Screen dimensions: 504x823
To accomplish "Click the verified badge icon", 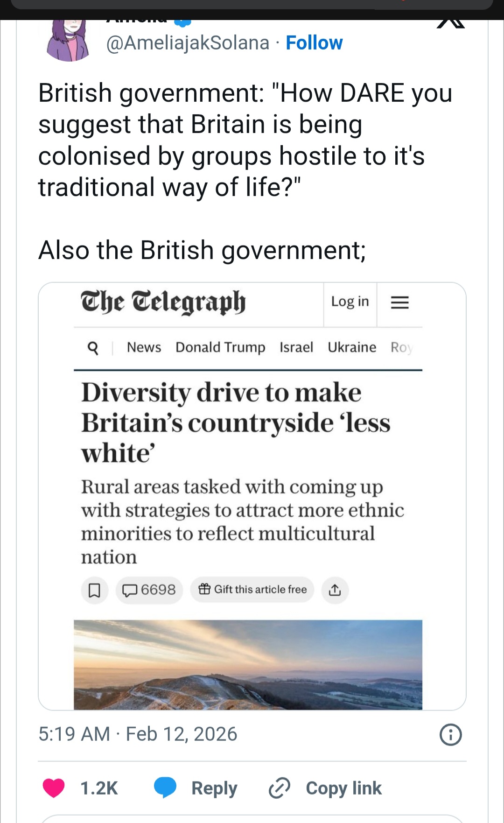I will (182, 22).
